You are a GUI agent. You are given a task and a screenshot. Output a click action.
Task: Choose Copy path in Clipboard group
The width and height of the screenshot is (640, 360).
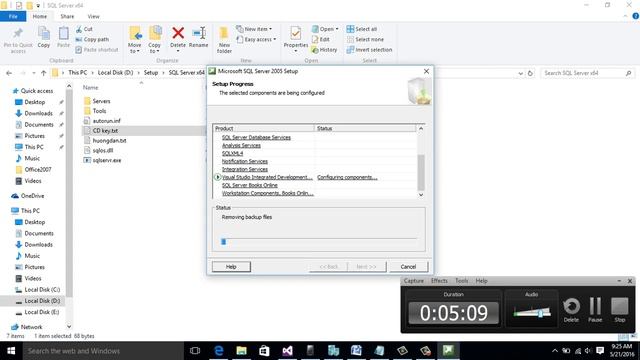point(92,39)
